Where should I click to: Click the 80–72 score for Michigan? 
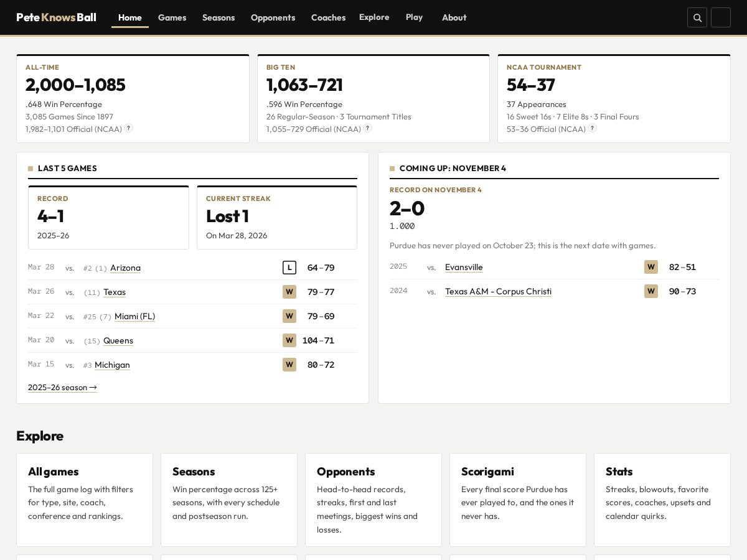pyautogui.click(x=321, y=365)
